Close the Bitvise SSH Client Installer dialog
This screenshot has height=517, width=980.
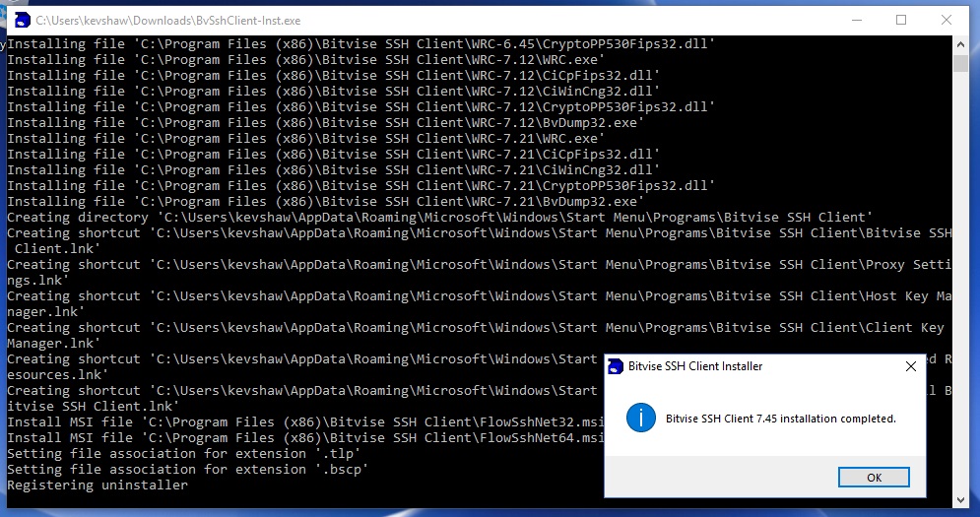tap(910, 366)
